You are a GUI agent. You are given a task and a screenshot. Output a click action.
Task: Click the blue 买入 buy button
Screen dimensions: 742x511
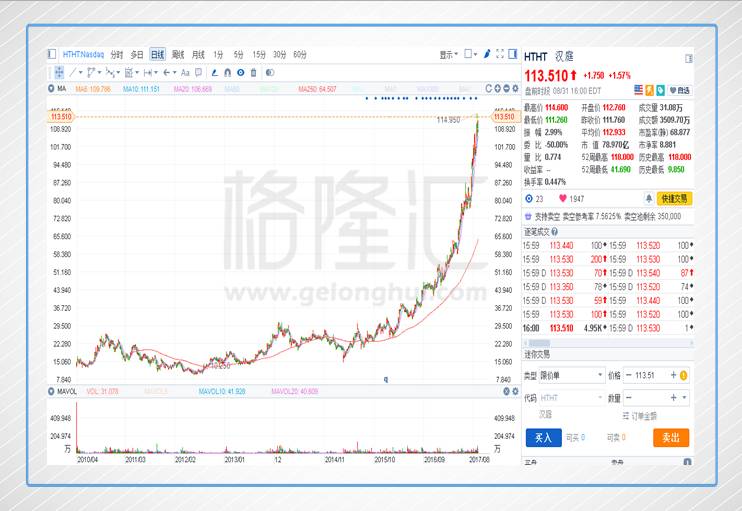coord(544,438)
